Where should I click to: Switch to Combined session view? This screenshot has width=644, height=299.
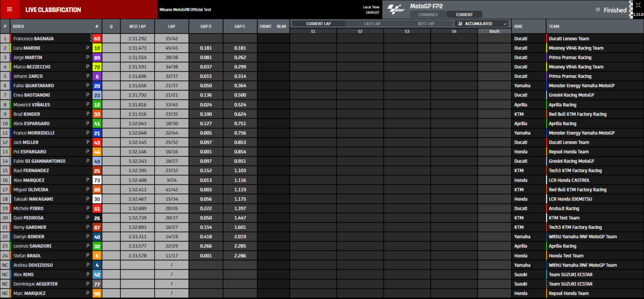point(428,14)
